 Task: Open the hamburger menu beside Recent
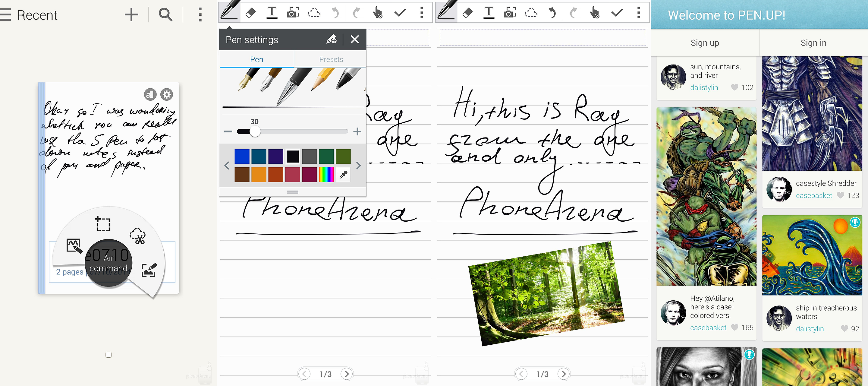click(5, 15)
